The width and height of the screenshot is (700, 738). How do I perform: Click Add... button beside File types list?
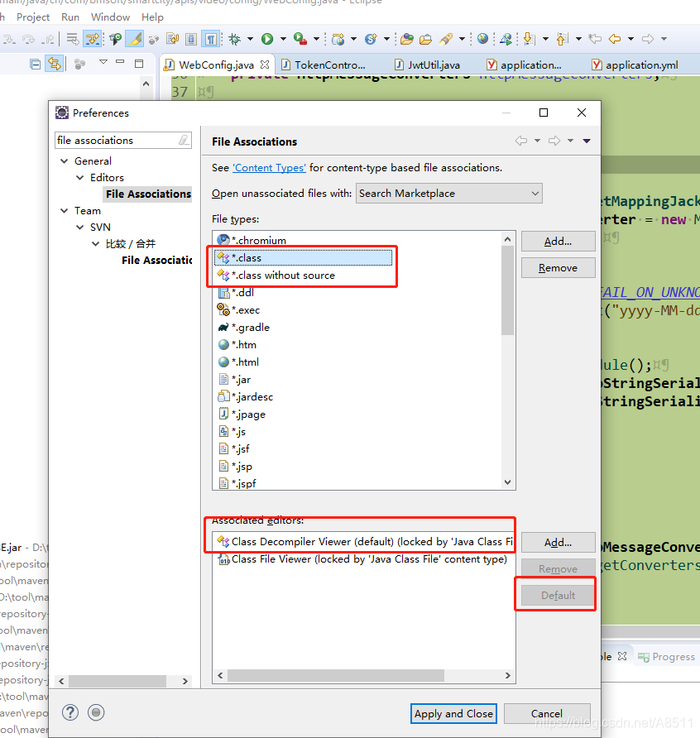558,242
